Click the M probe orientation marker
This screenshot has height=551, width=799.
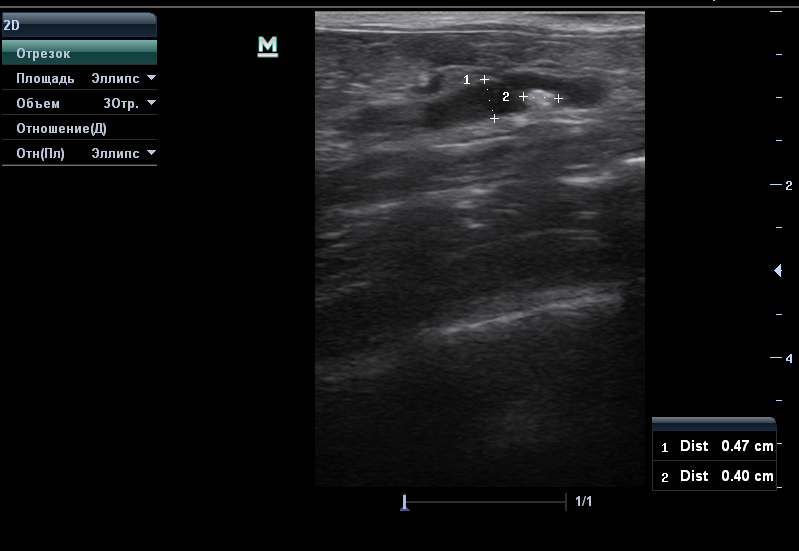[267, 46]
